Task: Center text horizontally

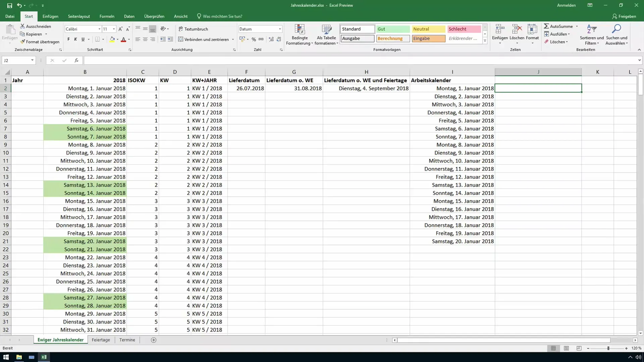Action: 145,39
